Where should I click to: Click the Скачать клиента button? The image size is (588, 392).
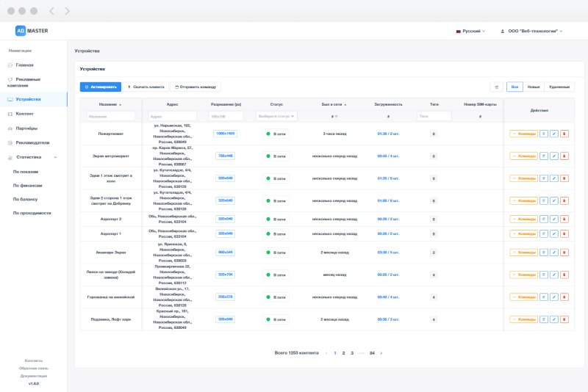click(146, 87)
